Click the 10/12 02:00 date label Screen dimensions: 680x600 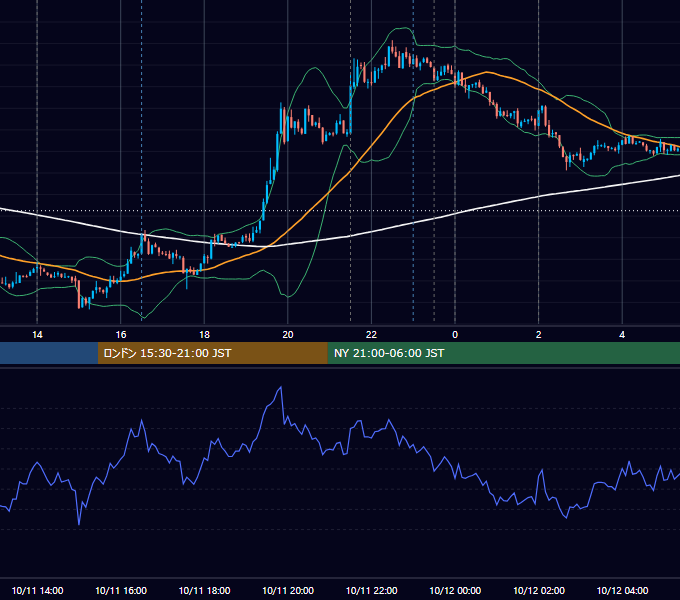pyautogui.click(x=539, y=590)
